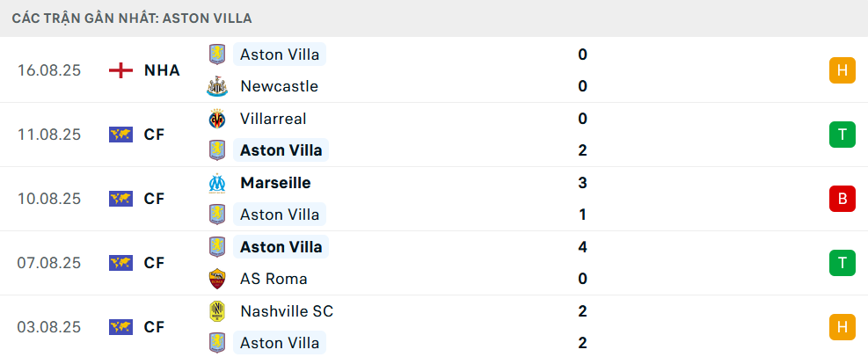Click the orange H result badge for Newcastle match

[842, 70]
